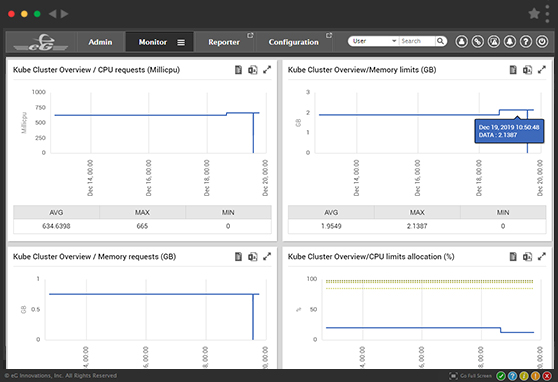Export Memory limits chart as document
This screenshot has height=382, width=558.
pyautogui.click(x=513, y=70)
